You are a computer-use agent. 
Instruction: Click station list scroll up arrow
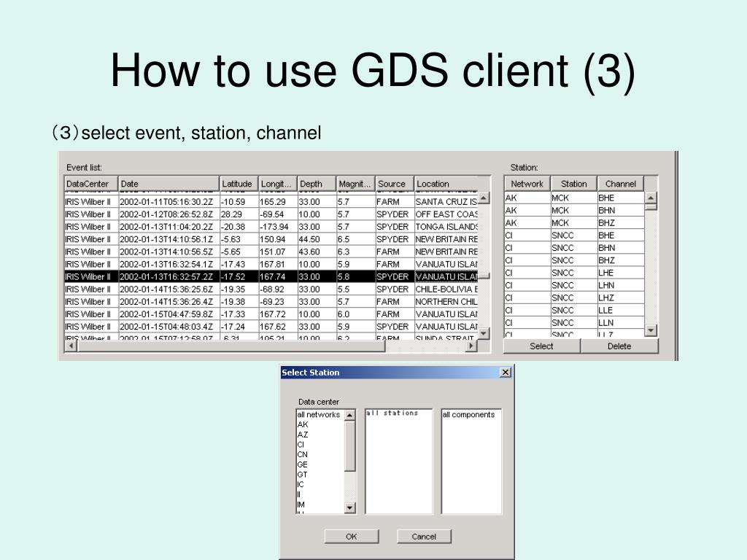click(x=651, y=198)
